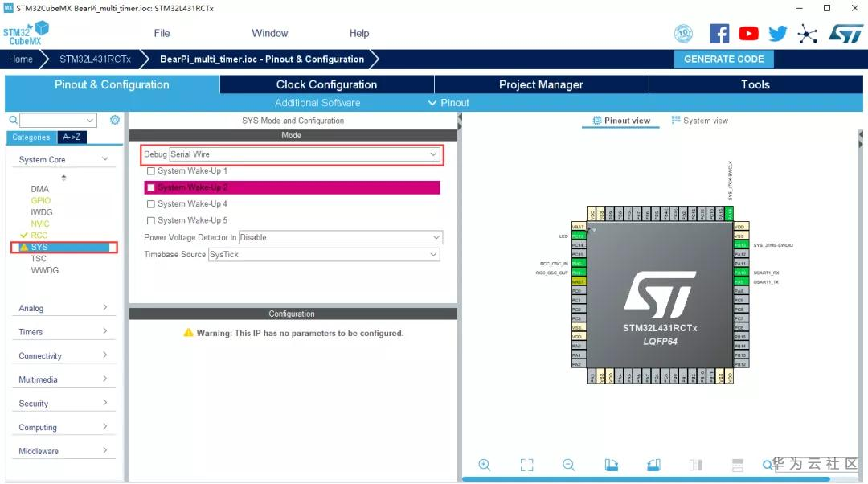
Task: Zoom in on the pinout view
Action: 485,465
